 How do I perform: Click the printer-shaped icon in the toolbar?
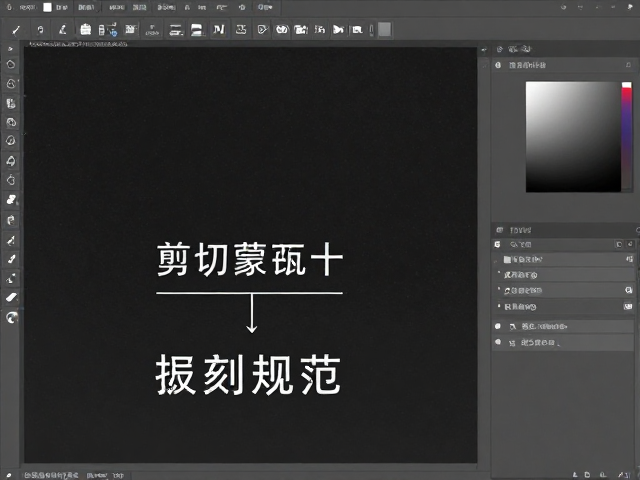pos(197,30)
